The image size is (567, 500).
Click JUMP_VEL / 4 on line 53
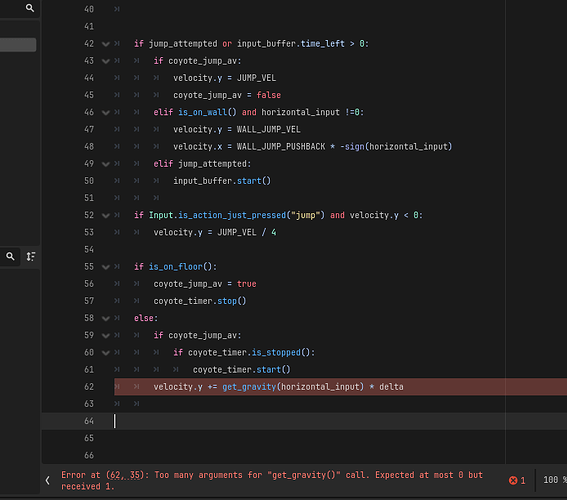[x=247, y=232]
